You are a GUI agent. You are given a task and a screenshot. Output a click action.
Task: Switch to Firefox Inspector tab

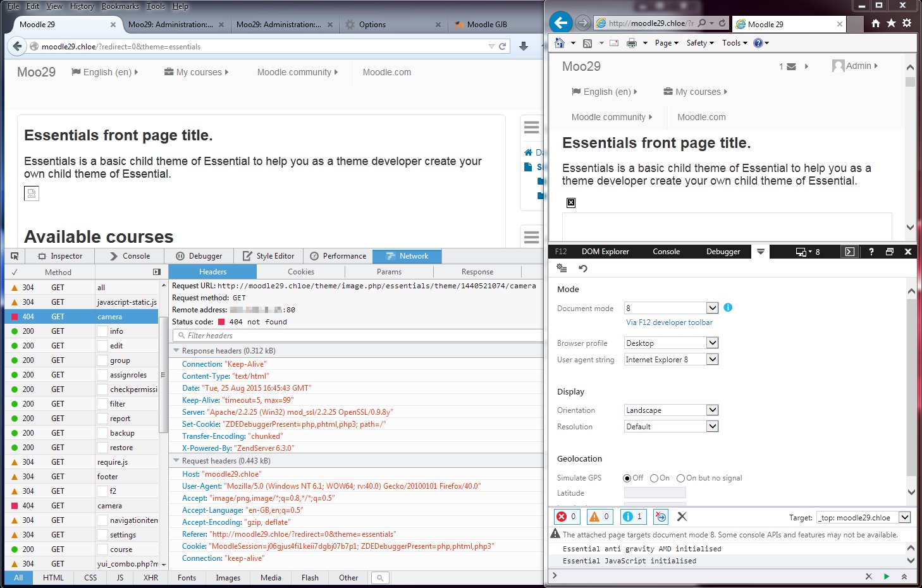[61, 256]
